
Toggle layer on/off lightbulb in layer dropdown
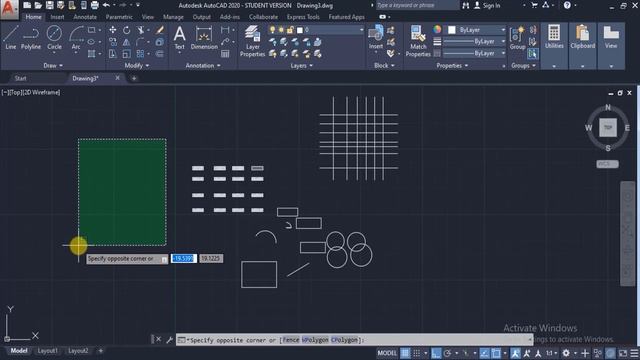(272, 30)
